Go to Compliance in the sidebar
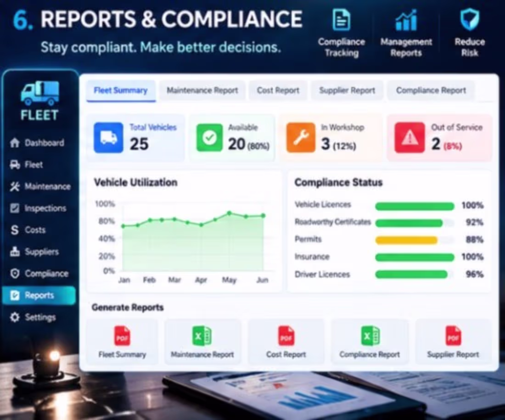Viewport: 505px width, 420px height. 47,274
